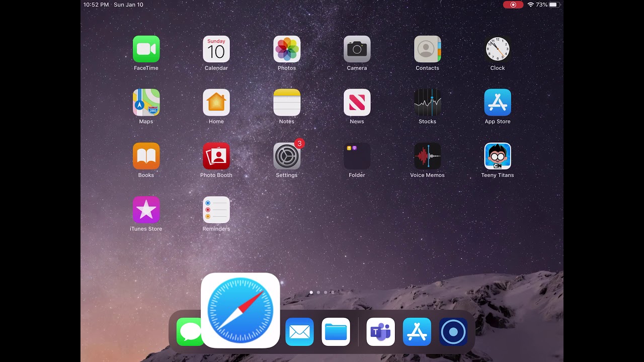Tap the home screen page dots

tap(322, 292)
